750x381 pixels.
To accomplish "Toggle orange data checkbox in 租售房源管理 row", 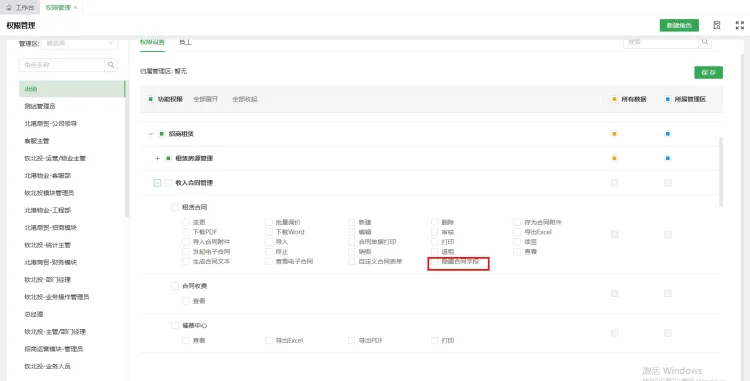I will click(x=615, y=158).
